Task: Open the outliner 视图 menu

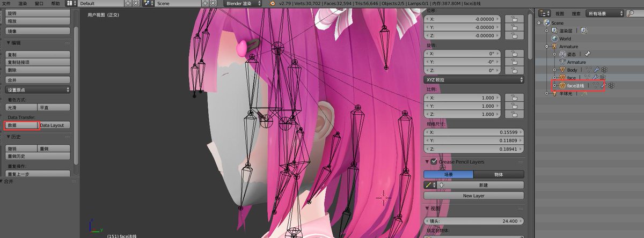Action: coord(560,13)
